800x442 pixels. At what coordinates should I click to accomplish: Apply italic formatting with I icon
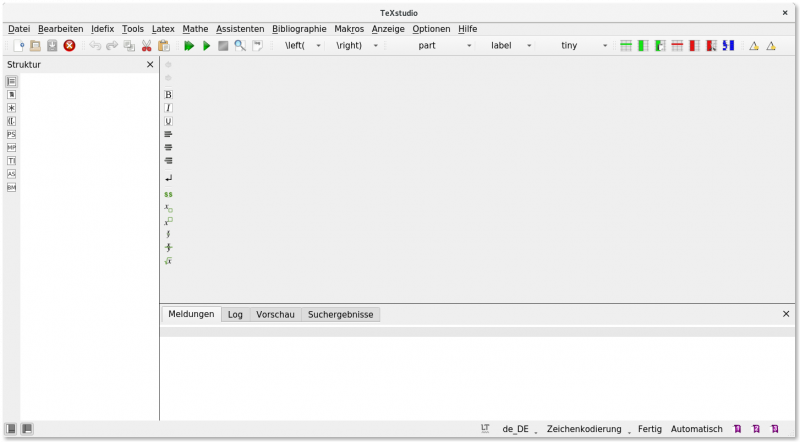point(168,108)
